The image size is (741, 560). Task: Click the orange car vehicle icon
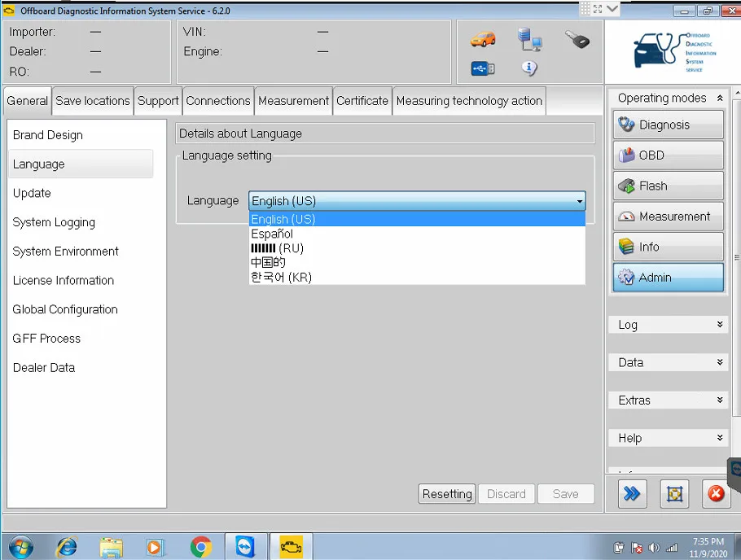click(x=483, y=39)
